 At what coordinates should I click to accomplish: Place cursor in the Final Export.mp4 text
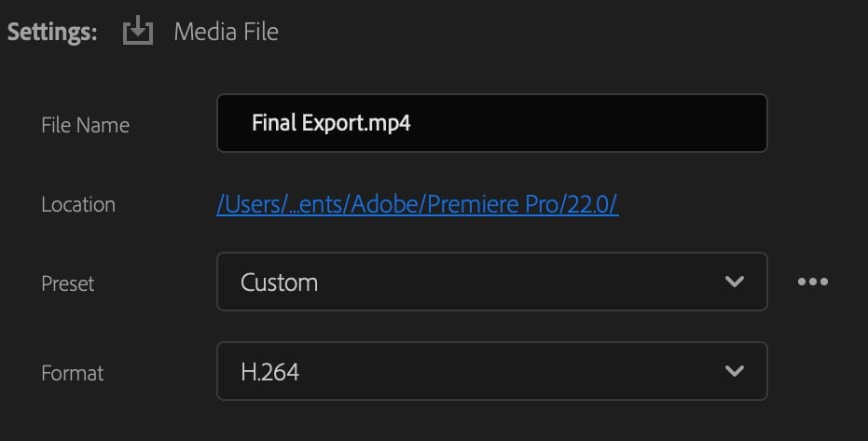[x=331, y=123]
